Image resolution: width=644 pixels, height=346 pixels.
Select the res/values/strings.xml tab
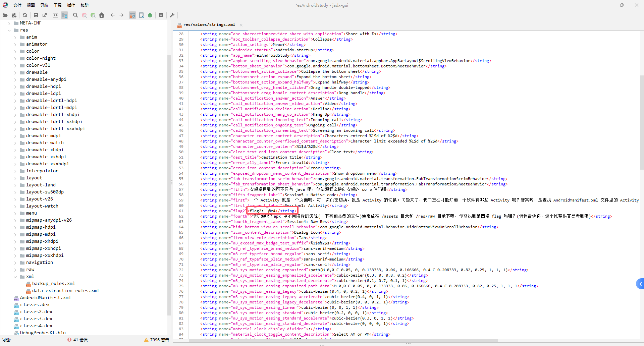click(209, 24)
